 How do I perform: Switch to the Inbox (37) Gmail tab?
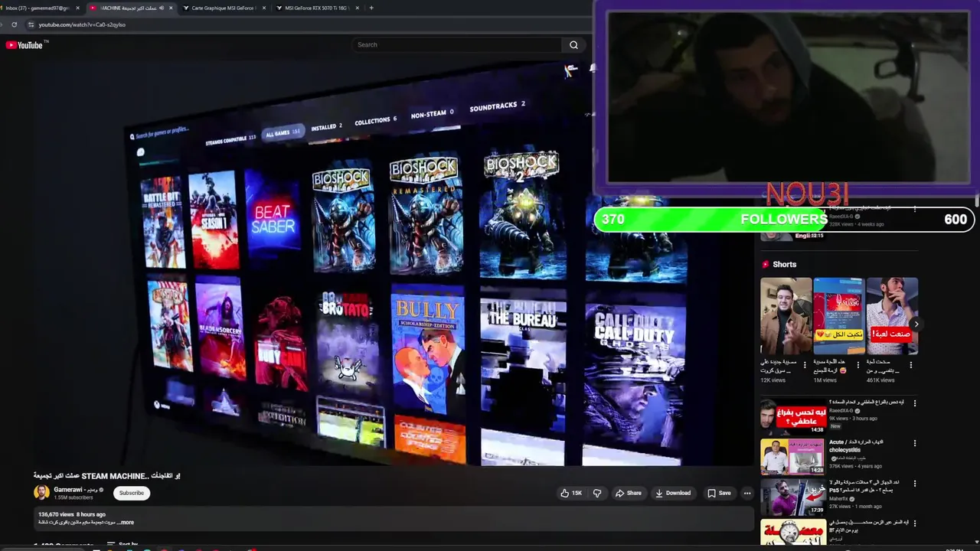click(x=38, y=8)
